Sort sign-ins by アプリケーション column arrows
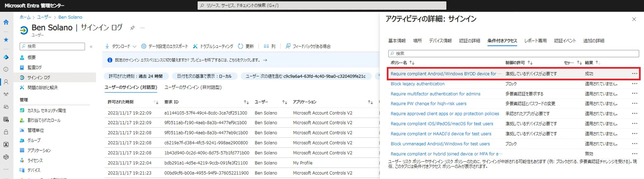Viewport: 644px width, 179px height. 370,102
